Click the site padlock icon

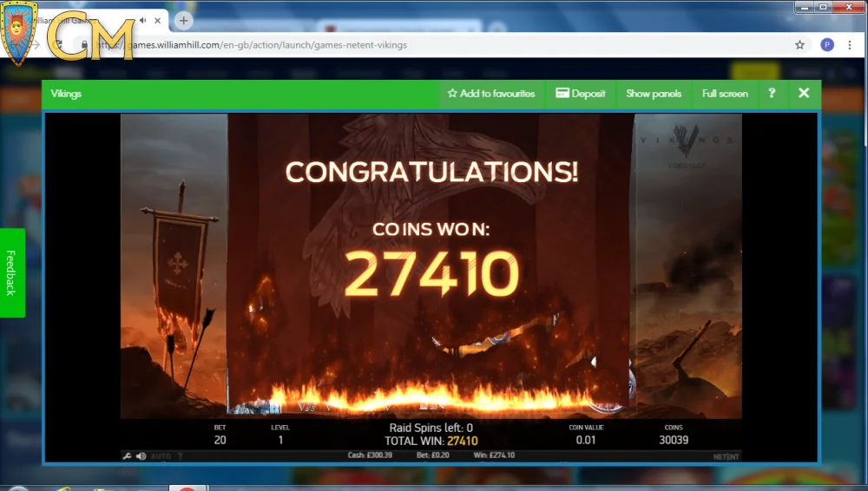point(84,45)
